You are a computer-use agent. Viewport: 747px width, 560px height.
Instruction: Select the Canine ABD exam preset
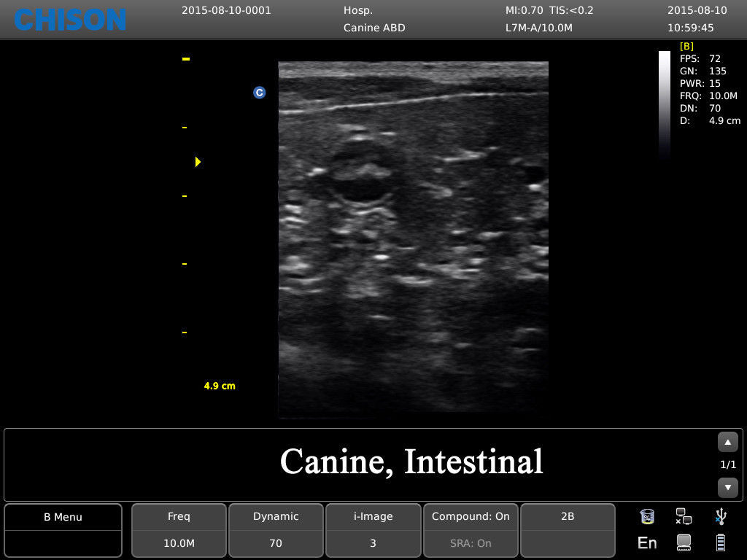tap(374, 28)
